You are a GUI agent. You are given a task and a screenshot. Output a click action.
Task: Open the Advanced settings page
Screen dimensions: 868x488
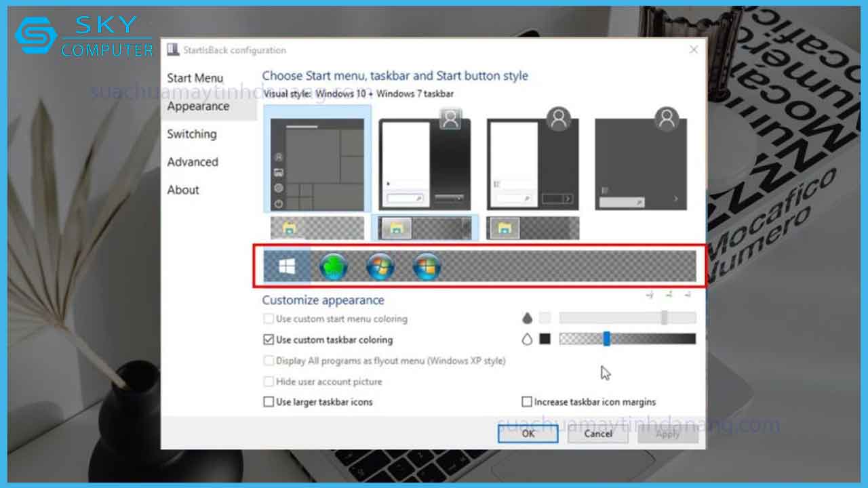(x=193, y=162)
